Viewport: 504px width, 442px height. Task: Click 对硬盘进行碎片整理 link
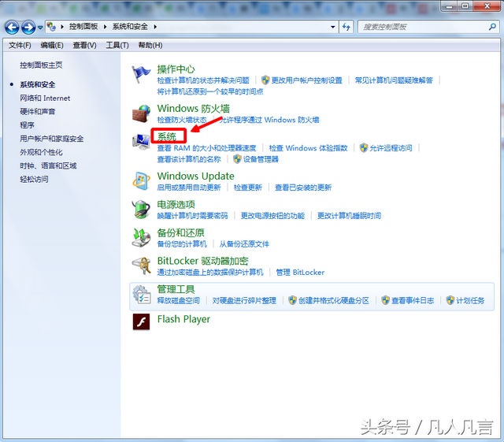[x=244, y=300]
